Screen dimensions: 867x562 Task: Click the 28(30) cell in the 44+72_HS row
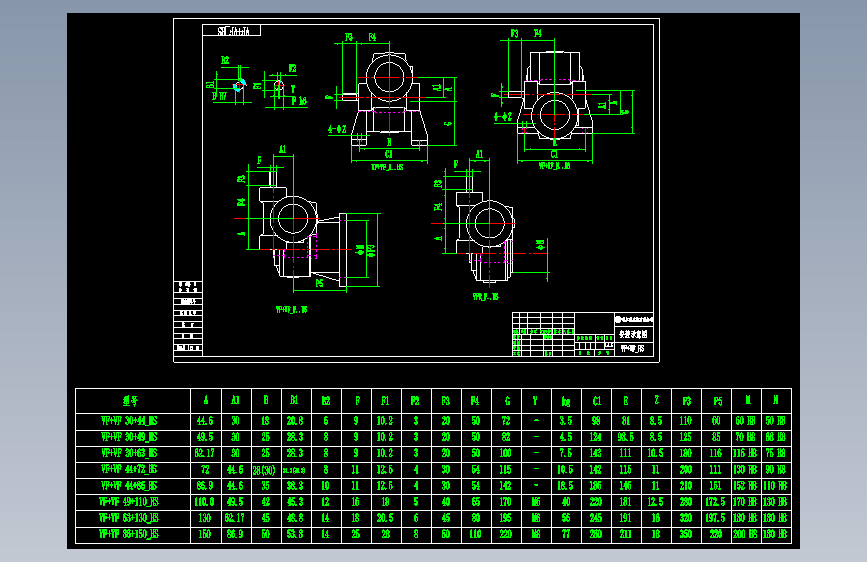pos(264,470)
